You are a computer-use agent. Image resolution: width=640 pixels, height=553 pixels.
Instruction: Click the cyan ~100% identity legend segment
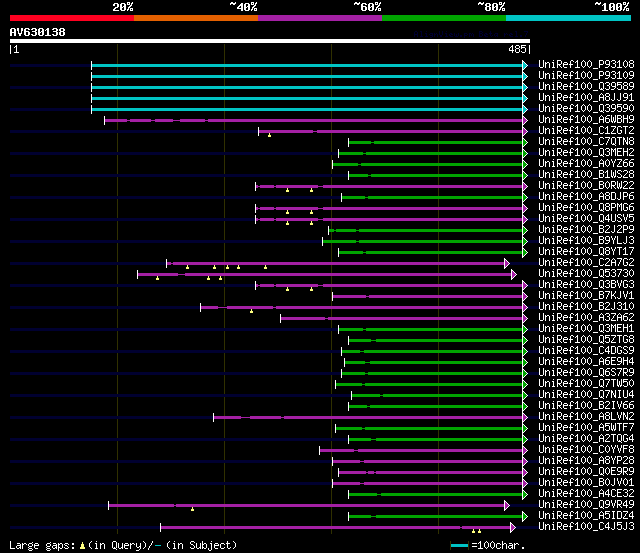(x=569, y=18)
